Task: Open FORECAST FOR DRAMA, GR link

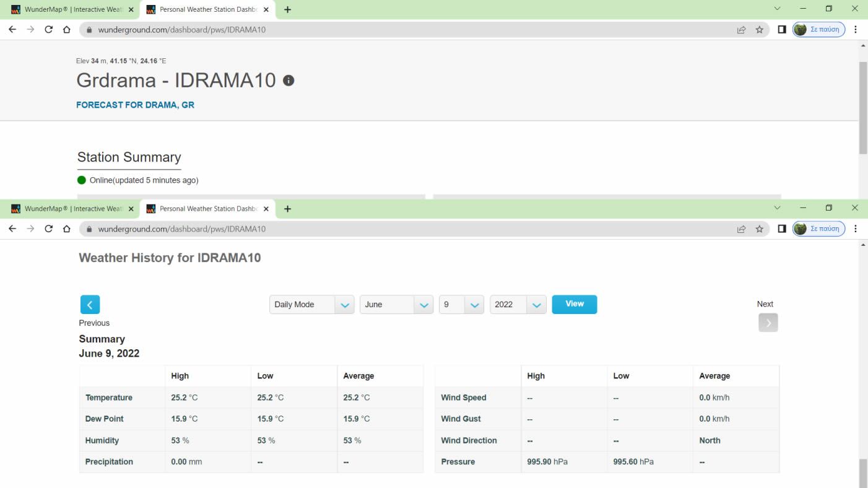Action: tap(135, 105)
